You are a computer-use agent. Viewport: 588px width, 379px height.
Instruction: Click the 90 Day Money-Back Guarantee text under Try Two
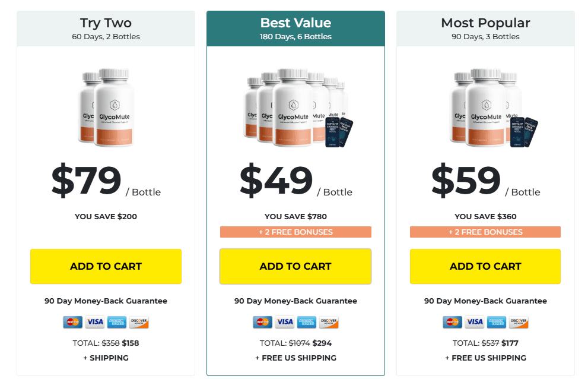(106, 301)
